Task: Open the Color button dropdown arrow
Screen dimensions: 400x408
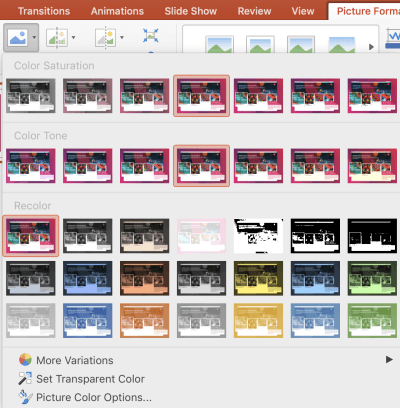Action: pyautogui.click(x=34, y=38)
